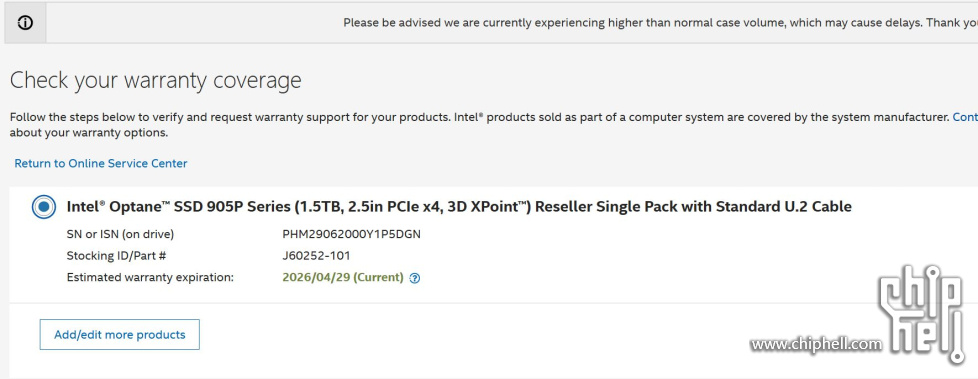
Task: Click the SN or ISN (on drive) label
Action: click(120, 234)
